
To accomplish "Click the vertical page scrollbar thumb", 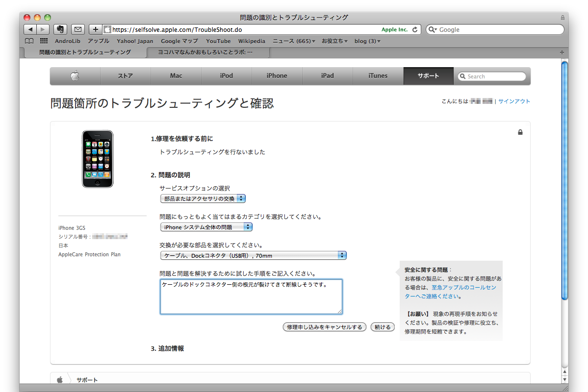I will 565,181.
